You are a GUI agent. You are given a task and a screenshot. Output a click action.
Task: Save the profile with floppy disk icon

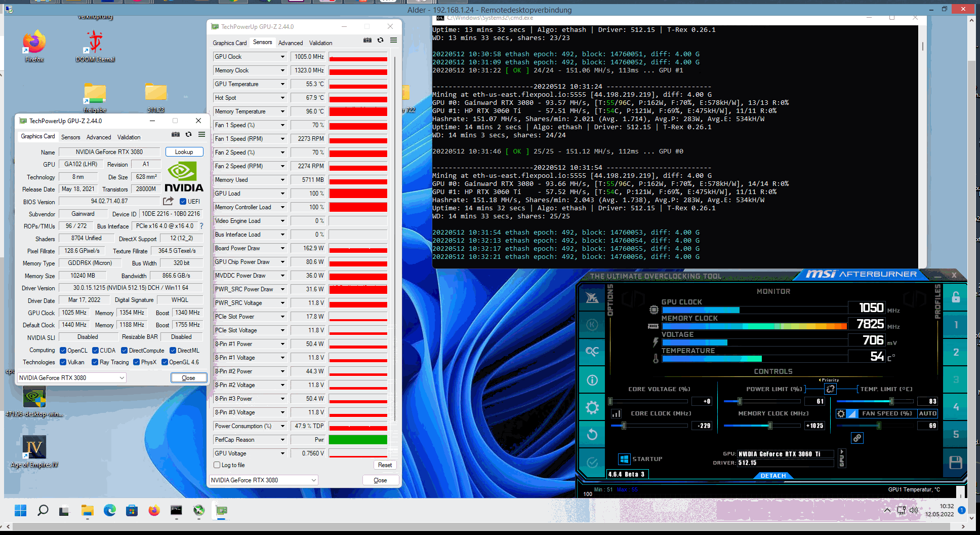(x=956, y=462)
